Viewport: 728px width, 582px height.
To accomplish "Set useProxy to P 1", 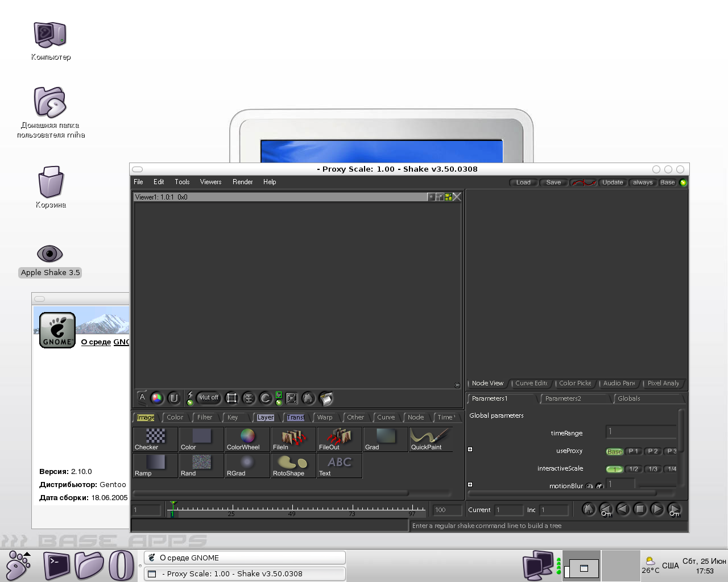I will 634,451.
